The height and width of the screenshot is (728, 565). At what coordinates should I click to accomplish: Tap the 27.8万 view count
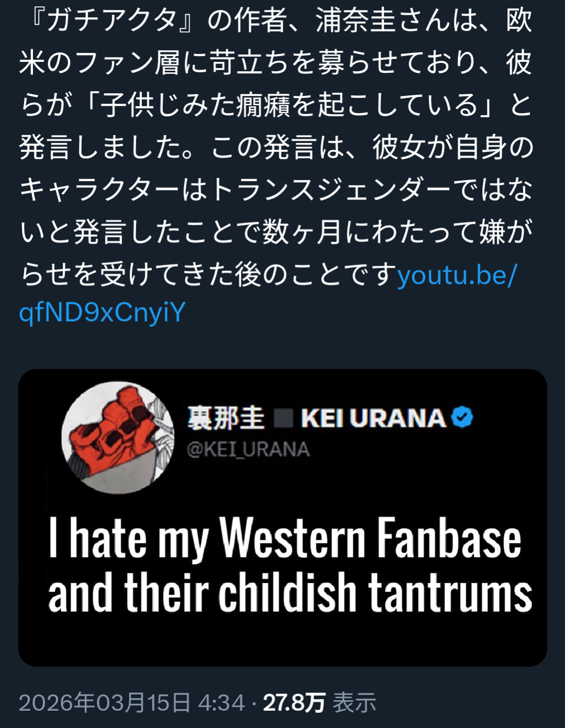pyautogui.click(x=294, y=702)
